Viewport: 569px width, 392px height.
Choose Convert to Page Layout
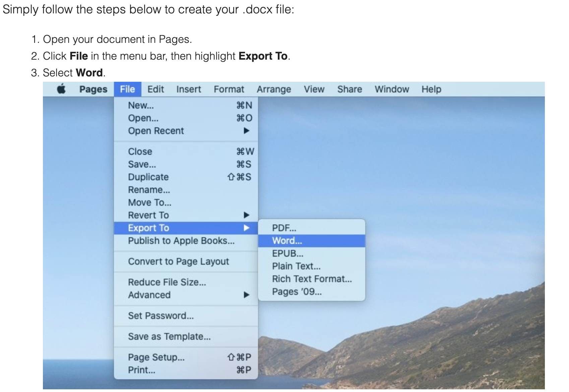pyautogui.click(x=186, y=261)
